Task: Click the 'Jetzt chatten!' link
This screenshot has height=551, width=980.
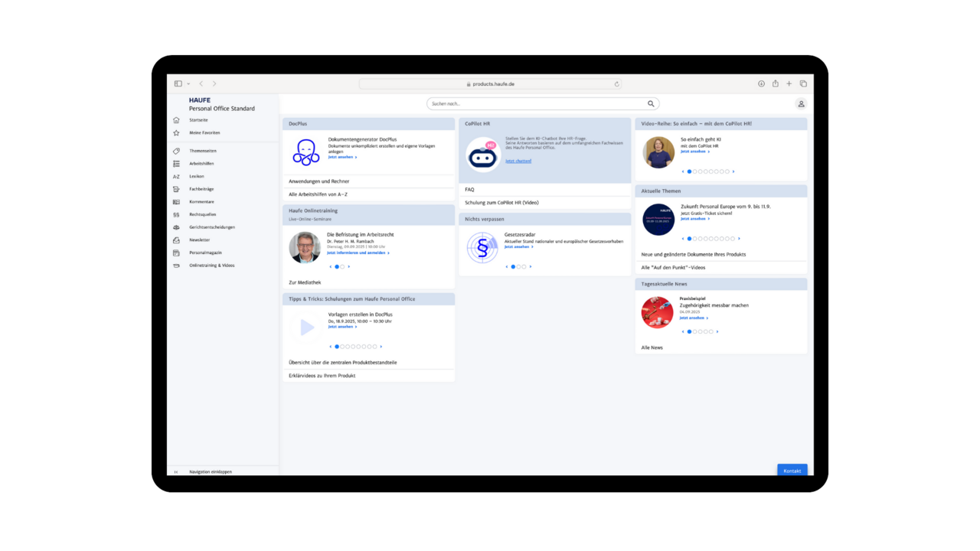Action: (518, 161)
